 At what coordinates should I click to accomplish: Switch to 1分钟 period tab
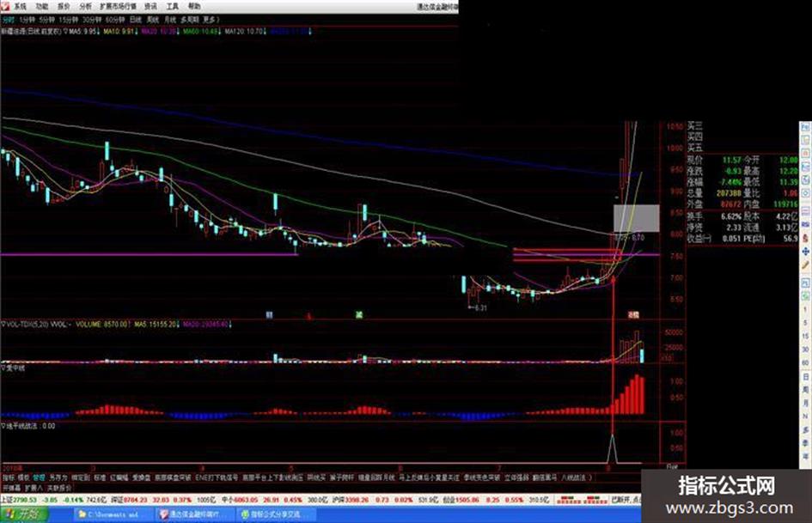[27, 20]
